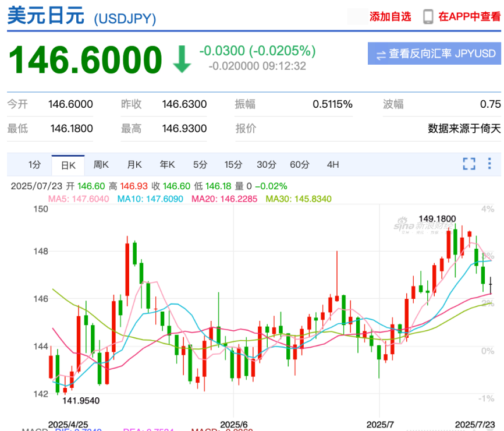Select the 30分 interval tab
The width and height of the screenshot is (504, 431).
click(x=267, y=165)
